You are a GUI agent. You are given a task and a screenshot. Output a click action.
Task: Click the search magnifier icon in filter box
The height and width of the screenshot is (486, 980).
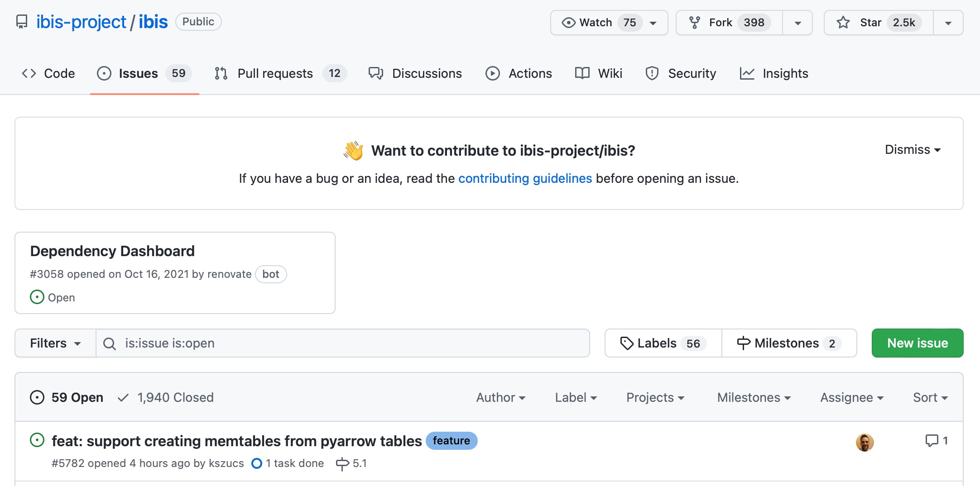[x=110, y=343]
